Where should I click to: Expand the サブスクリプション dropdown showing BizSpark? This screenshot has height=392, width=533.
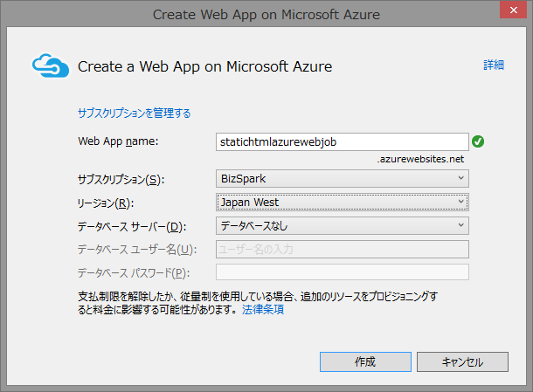pyautogui.click(x=342, y=178)
